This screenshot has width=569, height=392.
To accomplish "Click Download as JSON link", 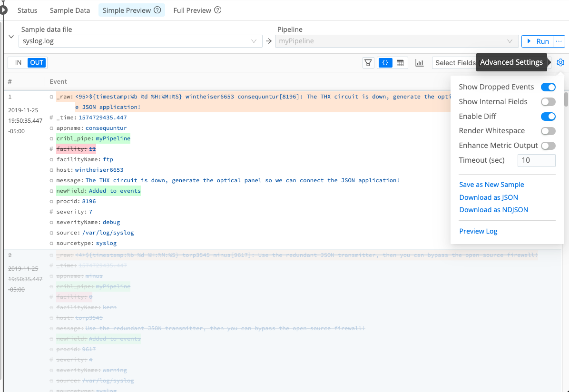I will (x=489, y=197).
